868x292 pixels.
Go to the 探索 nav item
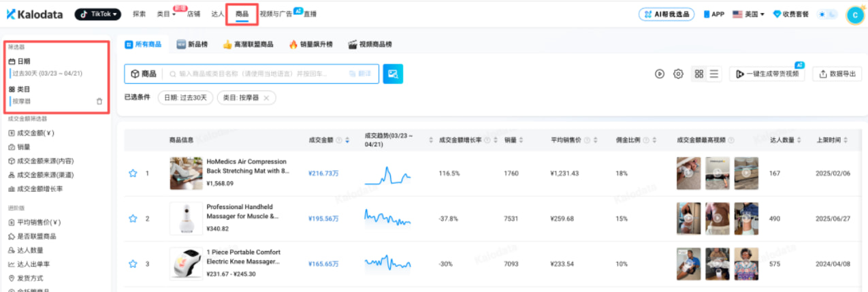tap(139, 14)
